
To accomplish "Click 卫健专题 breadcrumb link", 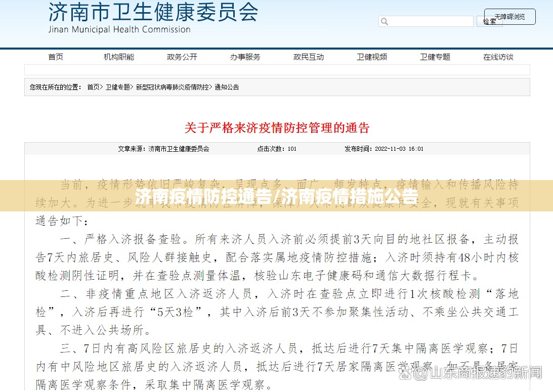I will [117, 87].
